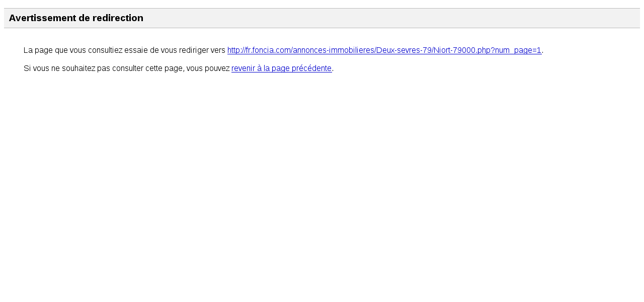Click the 'Avertissement de redirection' heading

click(76, 18)
